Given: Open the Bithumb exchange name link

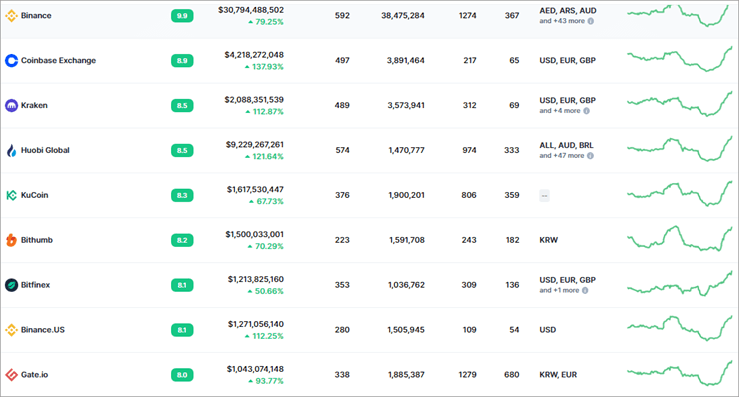Looking at the screenshot, I should coord(37,240).
